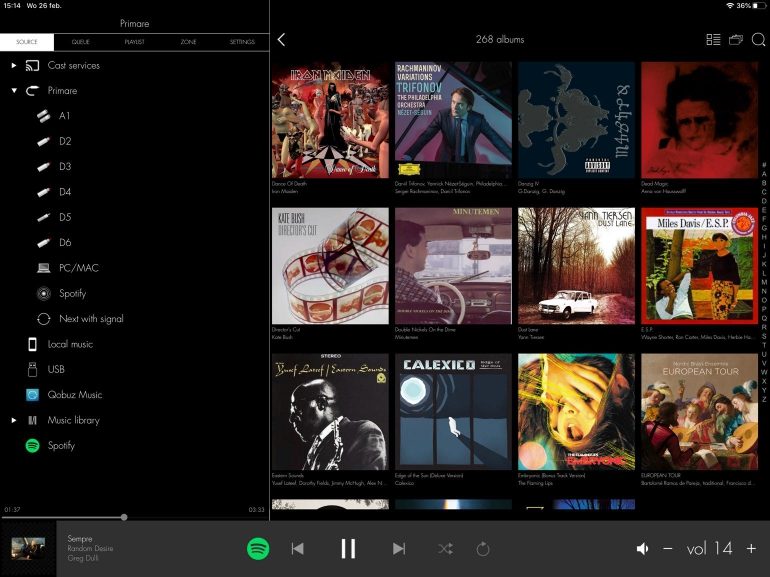Screen dimensions: 770x577
Task: Toggle shuffle mode
Action: coord(445,548)
